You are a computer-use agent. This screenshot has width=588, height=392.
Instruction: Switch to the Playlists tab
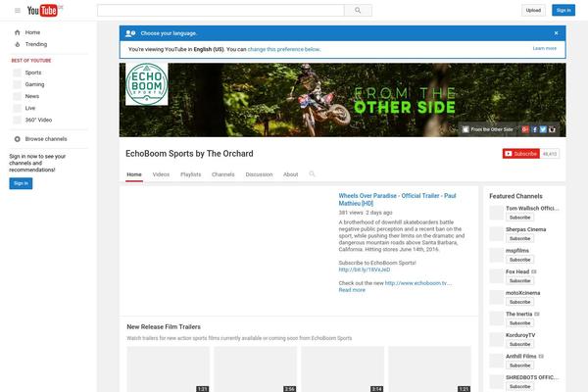[190, 174]
